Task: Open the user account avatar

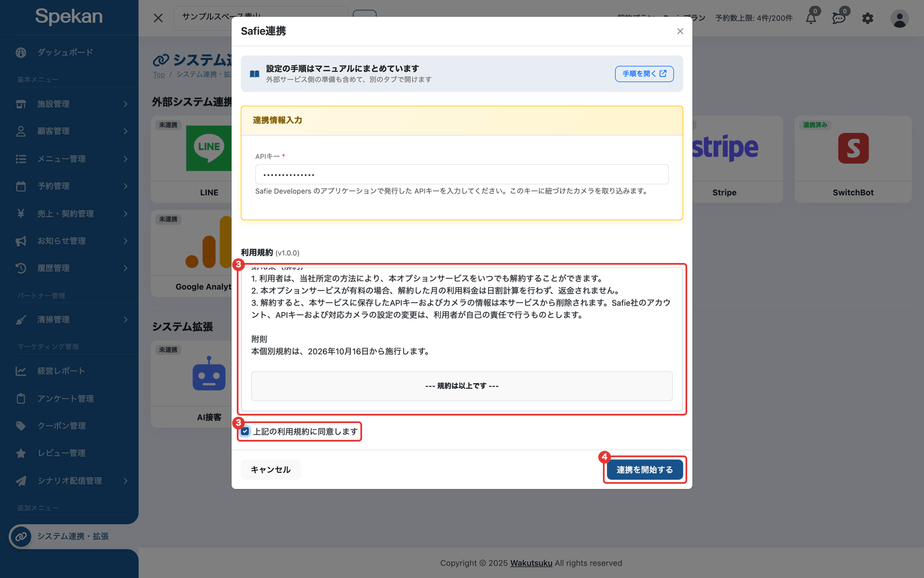Action: [899, 18]
